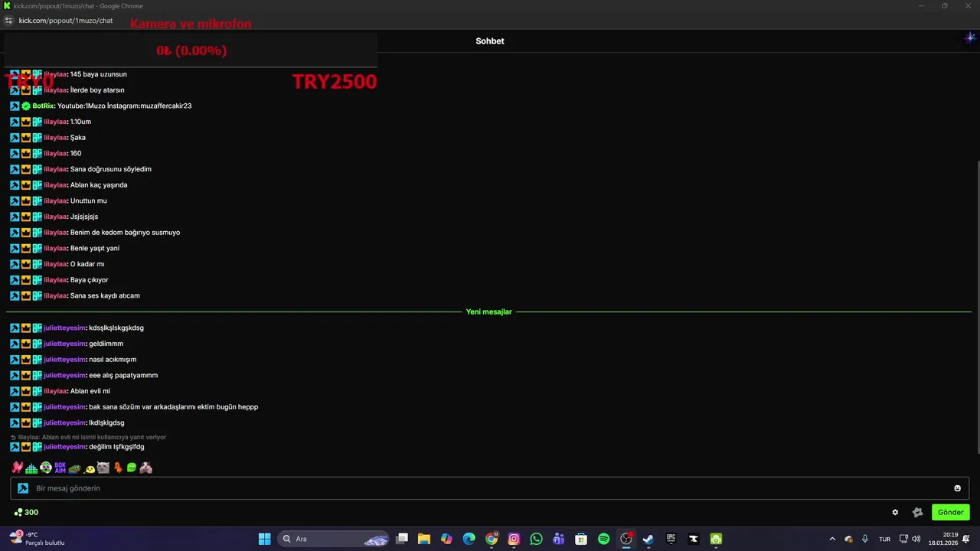980x551 pixels.
Task: Insert the green round smiley emote
Action: point(132,468)
